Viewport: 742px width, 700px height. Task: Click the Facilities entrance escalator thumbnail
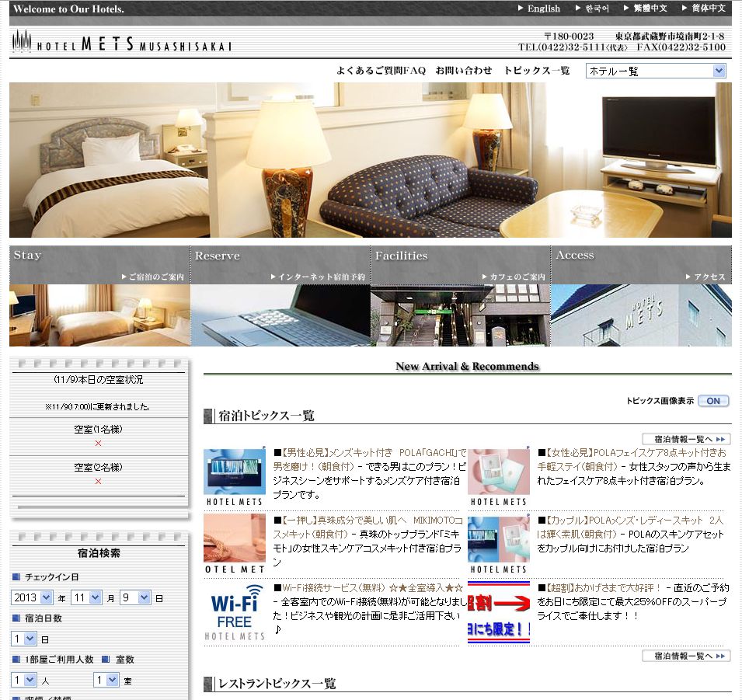click(461, 315)
